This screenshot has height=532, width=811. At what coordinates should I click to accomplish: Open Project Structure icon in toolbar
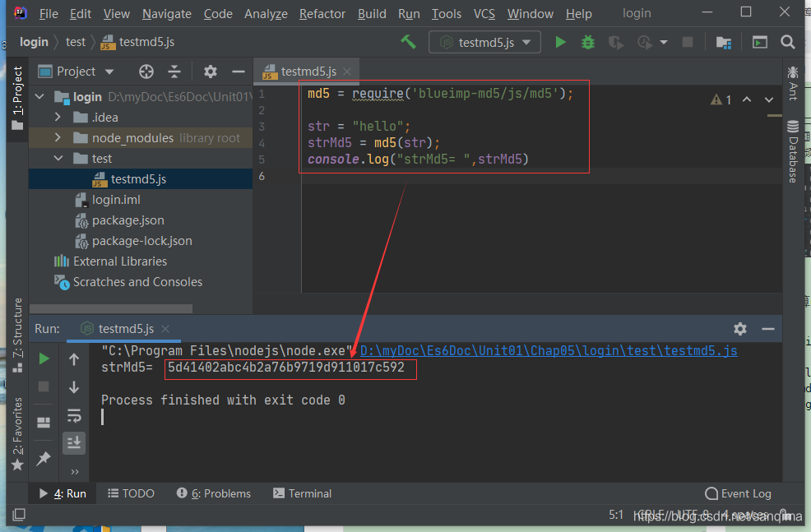coord(724,43)
